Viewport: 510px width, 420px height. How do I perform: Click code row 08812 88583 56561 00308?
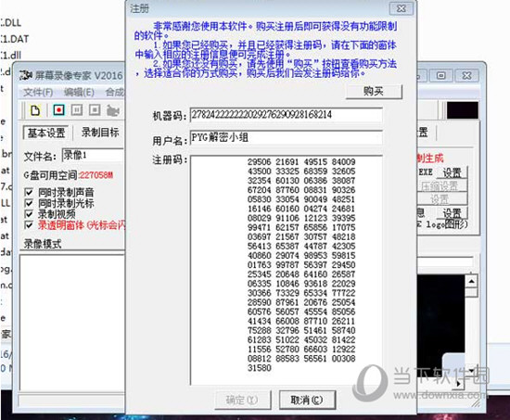tap(301, 359)
